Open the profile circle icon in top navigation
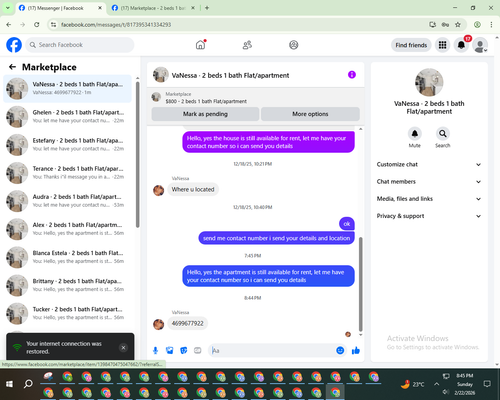The image size is (500, 400). point(294,45)
